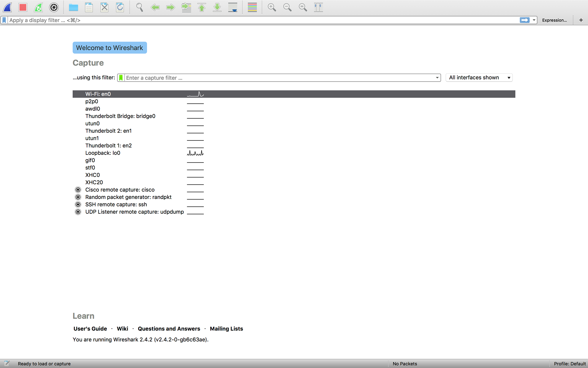Select Thunderbolt 2: en1 interface
The image size is (588, 368).
(x=294, y=131)
